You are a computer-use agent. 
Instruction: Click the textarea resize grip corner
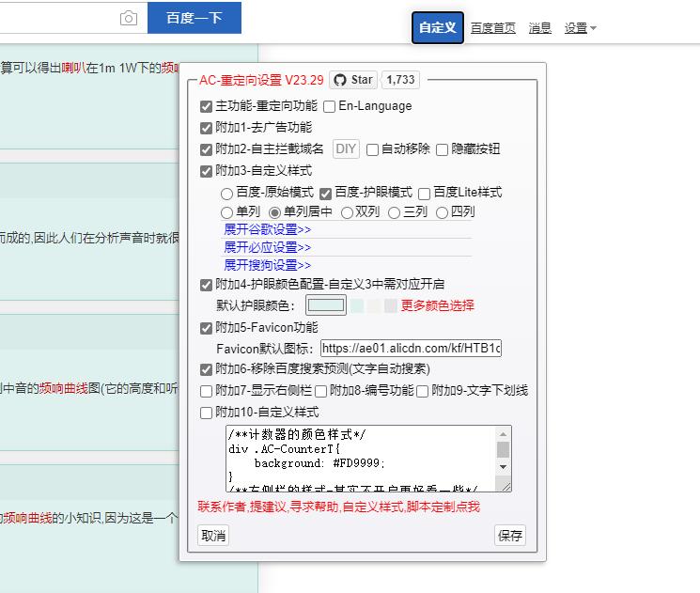tap(506, 486)
